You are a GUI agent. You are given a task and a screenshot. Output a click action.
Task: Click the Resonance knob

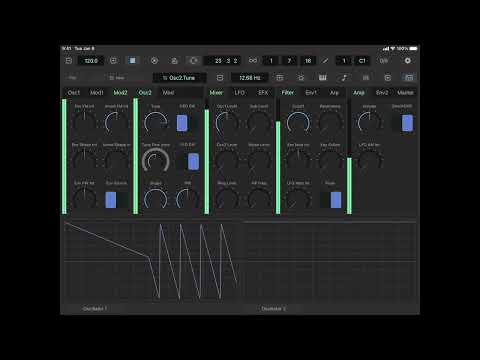(x=330, y=123)
